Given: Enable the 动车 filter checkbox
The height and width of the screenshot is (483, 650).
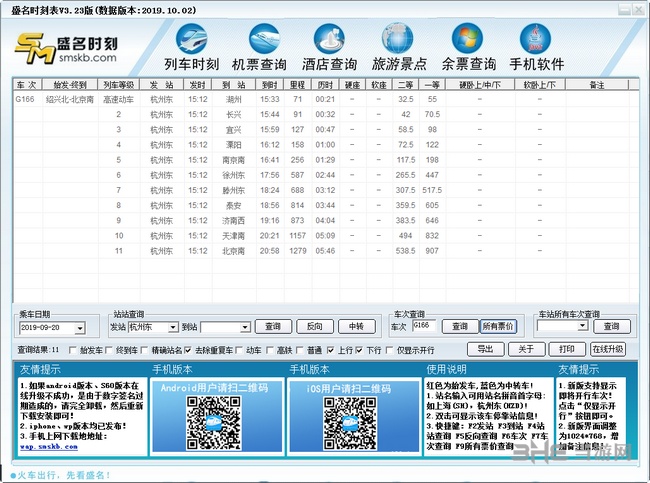Looking at the screenshot, I should tap(239, 351).
